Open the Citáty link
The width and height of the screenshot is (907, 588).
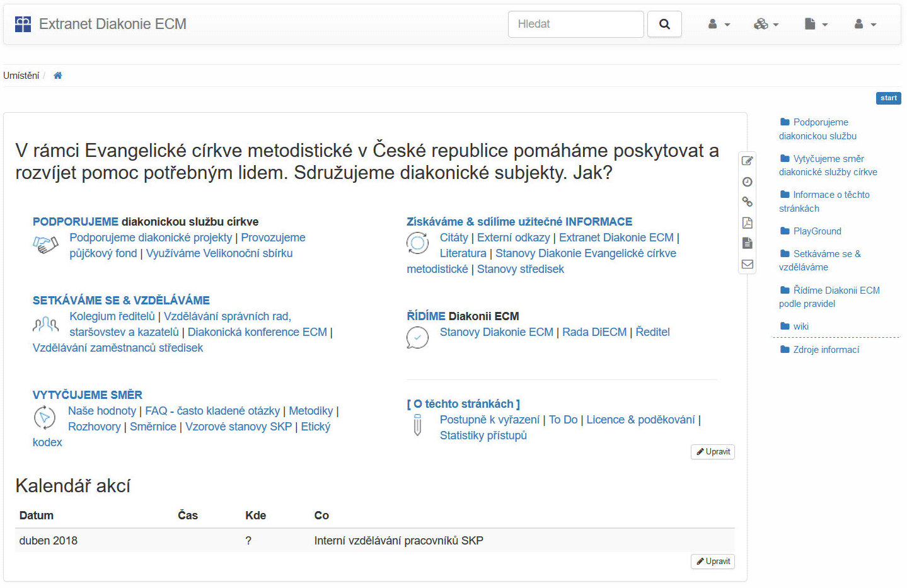pyautogui.click(x=454, y=238)
